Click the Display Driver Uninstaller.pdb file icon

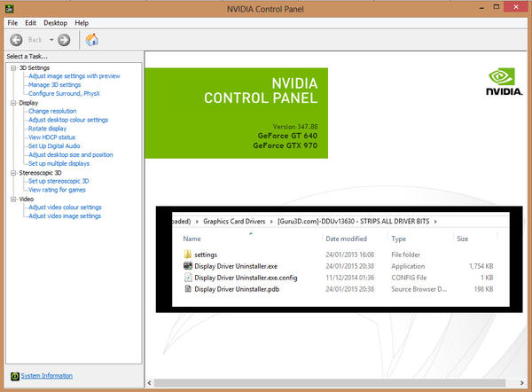pyautogui.click(x=188, y=289)
